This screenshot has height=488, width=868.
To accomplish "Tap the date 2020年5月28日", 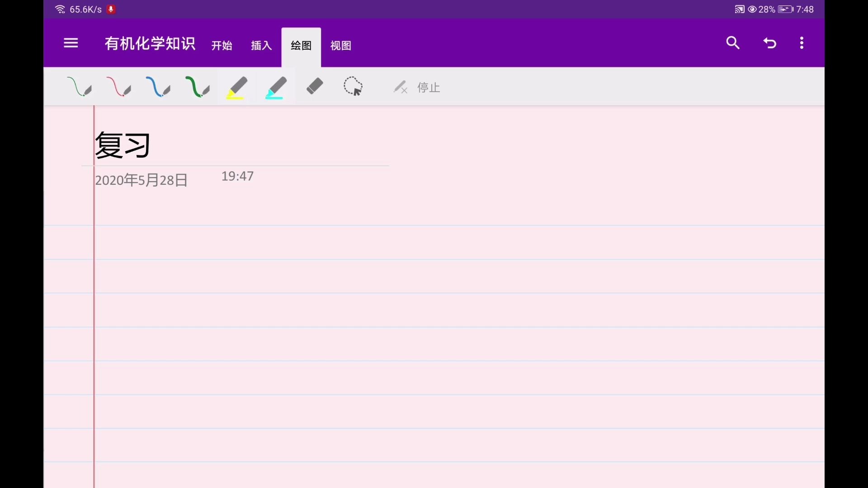I will [141, 180].
